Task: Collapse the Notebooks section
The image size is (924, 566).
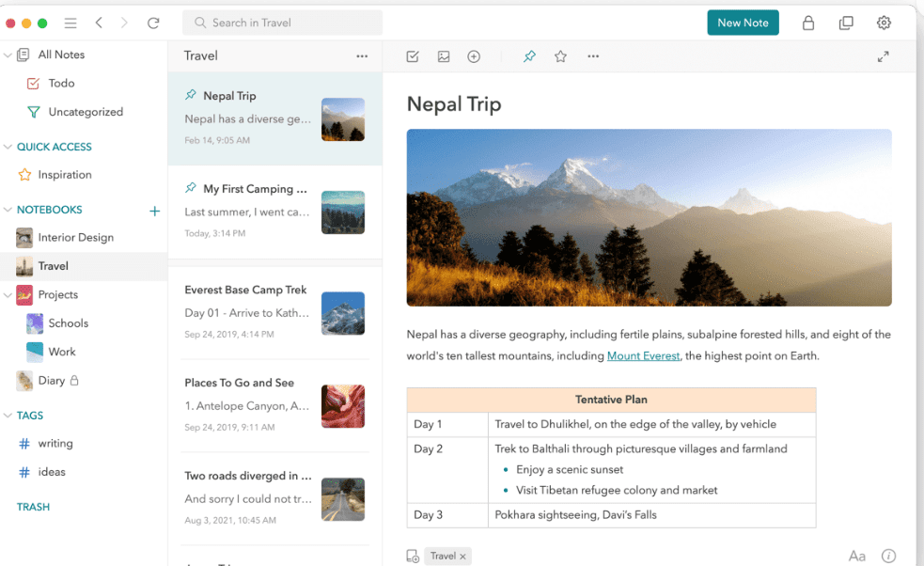Action: coord(8,210)
